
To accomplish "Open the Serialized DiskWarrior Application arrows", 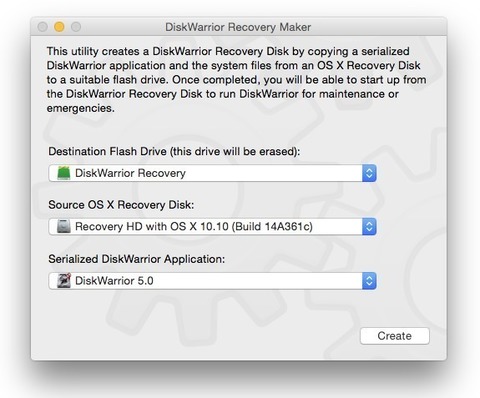I will (x=369, y=281).
